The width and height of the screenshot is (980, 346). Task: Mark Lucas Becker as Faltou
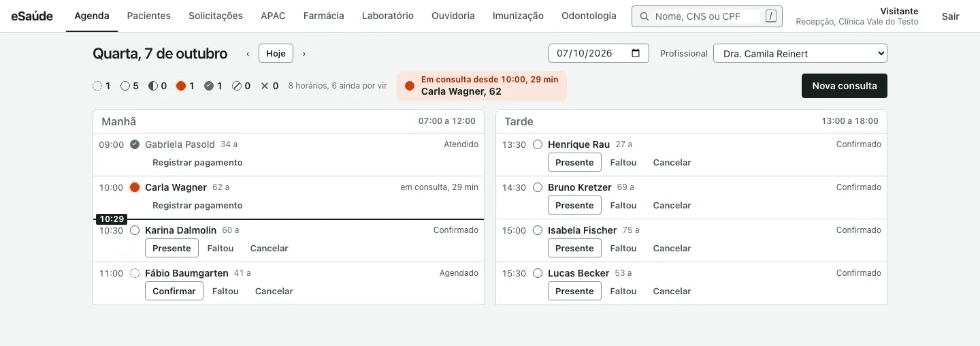623,292
